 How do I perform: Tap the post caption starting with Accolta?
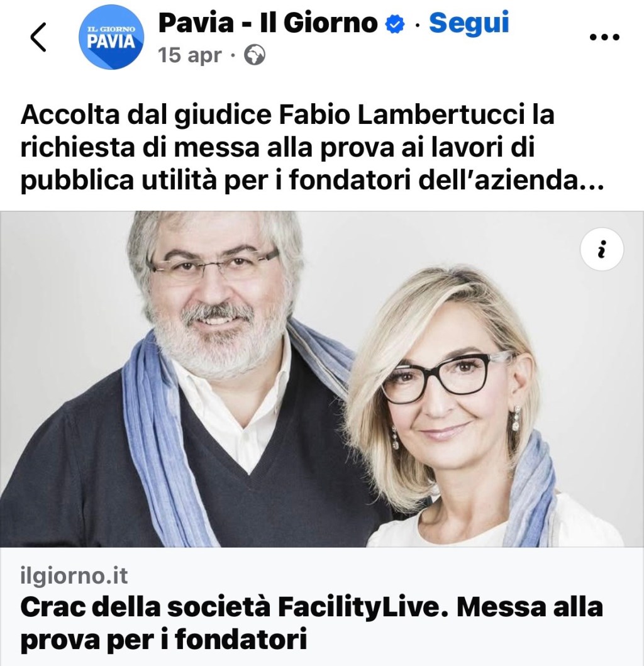[312, 148]
